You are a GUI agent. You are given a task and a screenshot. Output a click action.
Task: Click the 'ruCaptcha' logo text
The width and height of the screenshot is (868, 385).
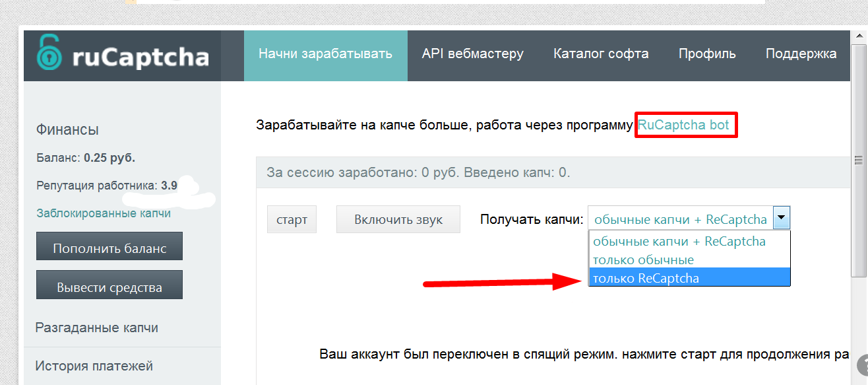coord(140,57)
